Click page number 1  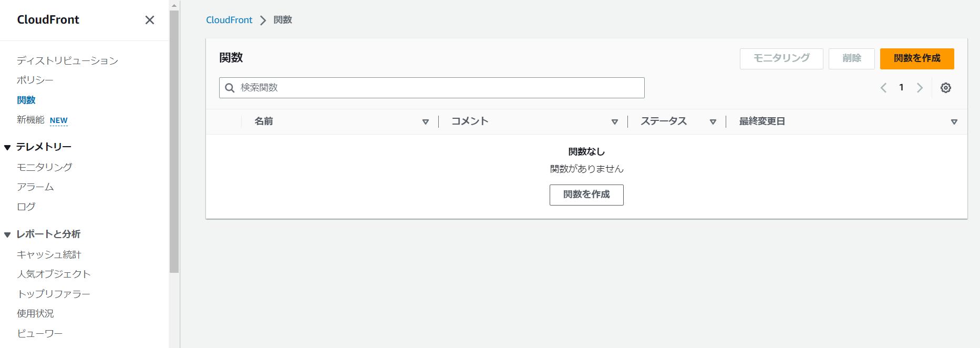coord(901,88)
